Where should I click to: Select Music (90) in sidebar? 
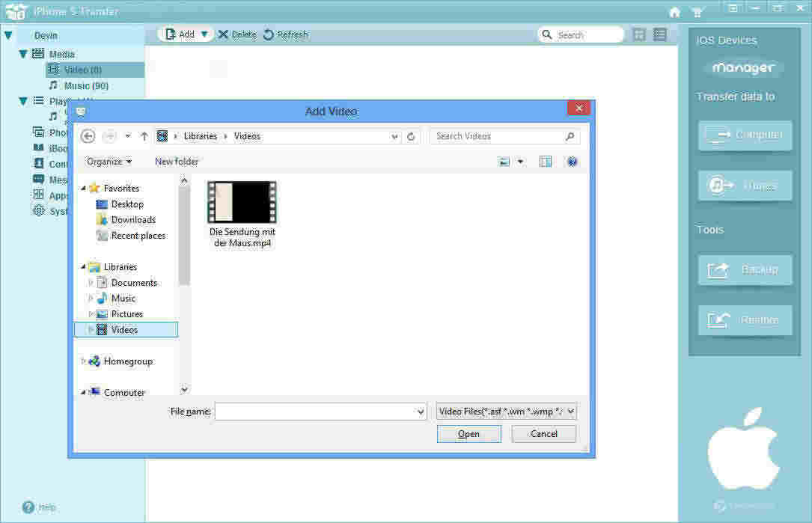[86, 86]
